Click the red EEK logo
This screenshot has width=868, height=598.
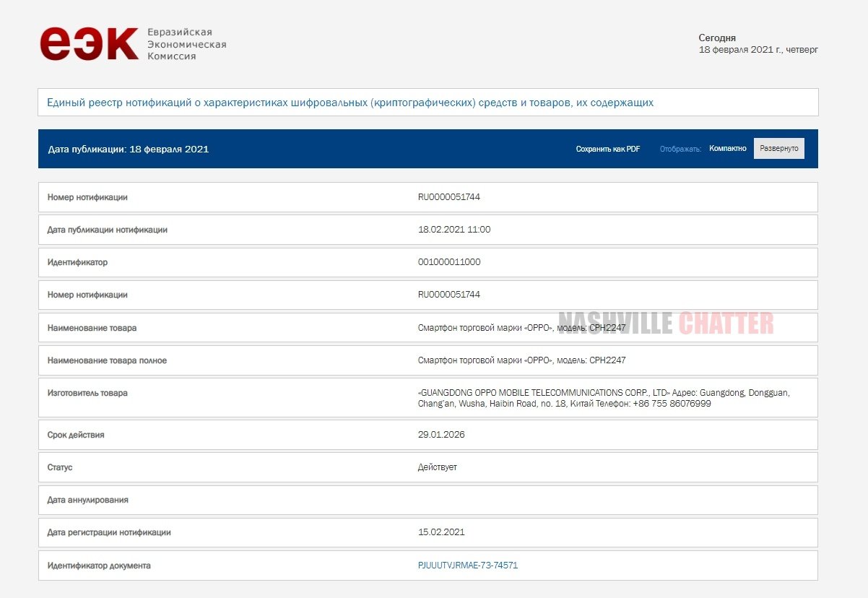click(89, 44)
